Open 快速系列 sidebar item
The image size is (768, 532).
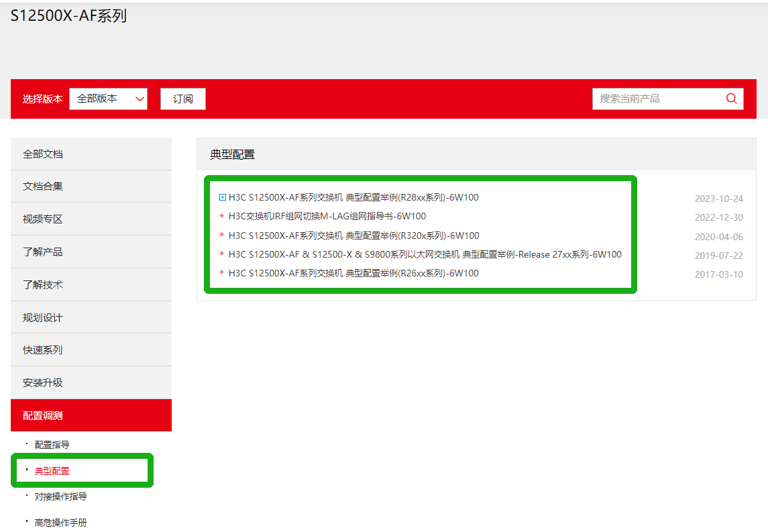click(x=91, y=350)
